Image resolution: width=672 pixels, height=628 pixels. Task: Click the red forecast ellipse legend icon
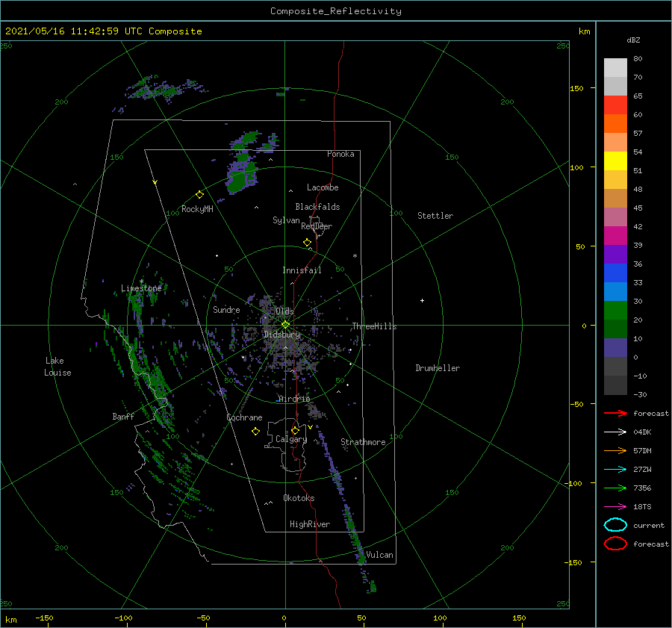point(615,544)
